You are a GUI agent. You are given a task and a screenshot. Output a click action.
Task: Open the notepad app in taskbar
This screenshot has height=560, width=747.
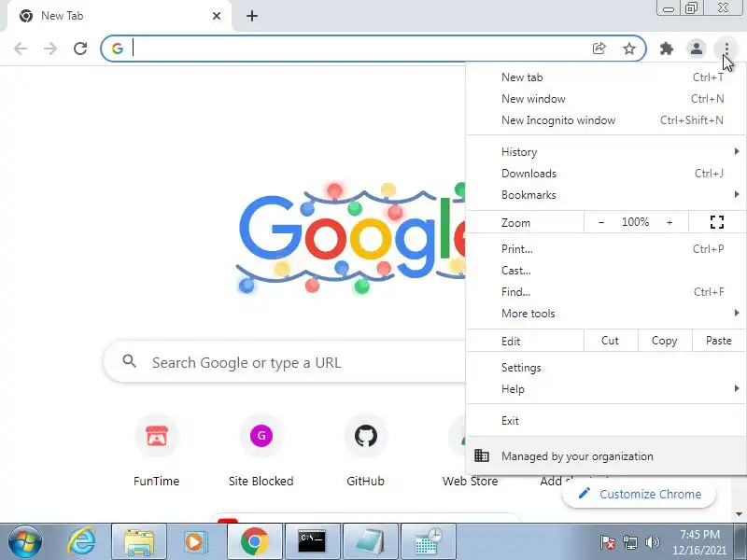[370, 542]
